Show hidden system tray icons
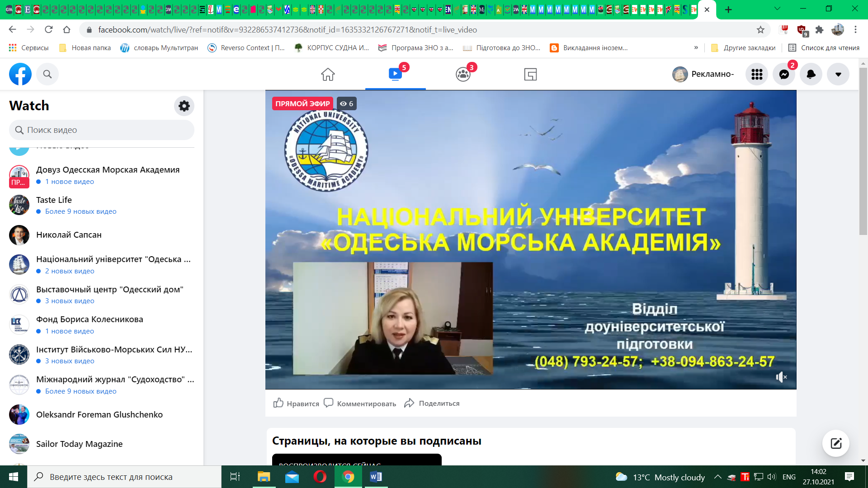This screenshot has width=868, height=488. tap(717, 477)
